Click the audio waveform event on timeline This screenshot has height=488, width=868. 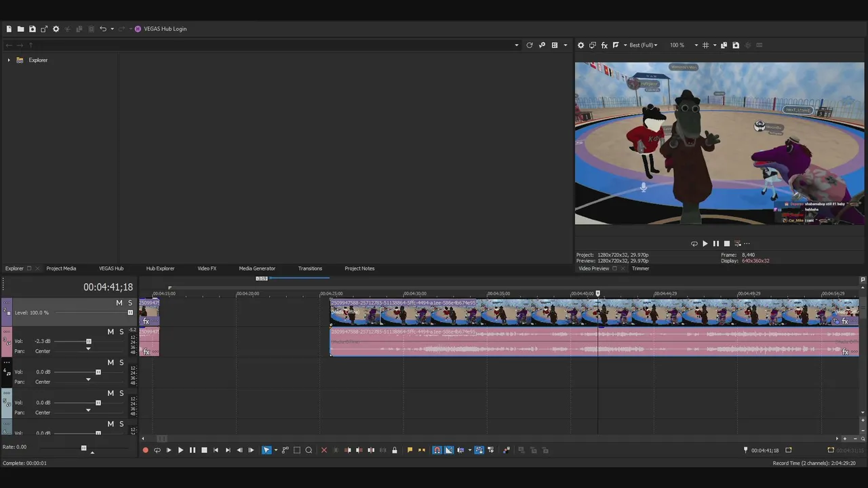point(594,342)
